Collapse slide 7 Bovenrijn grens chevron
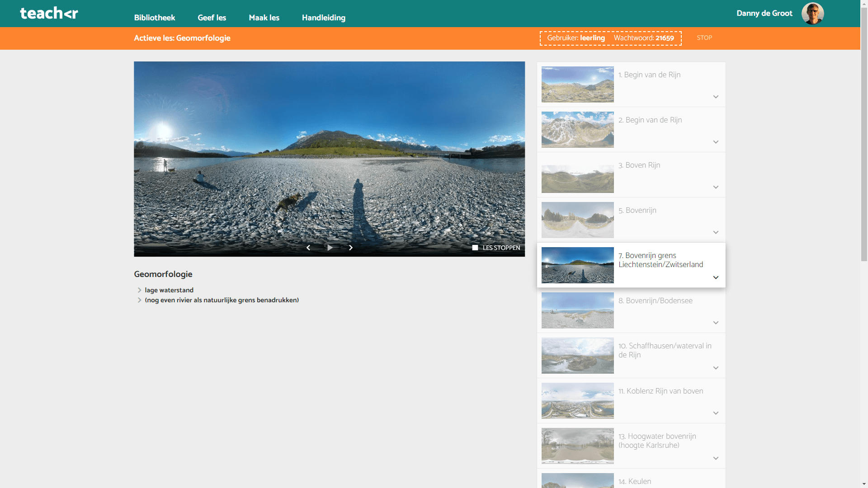The width and height of the screenshot is (868, 488). coord(716,277)
